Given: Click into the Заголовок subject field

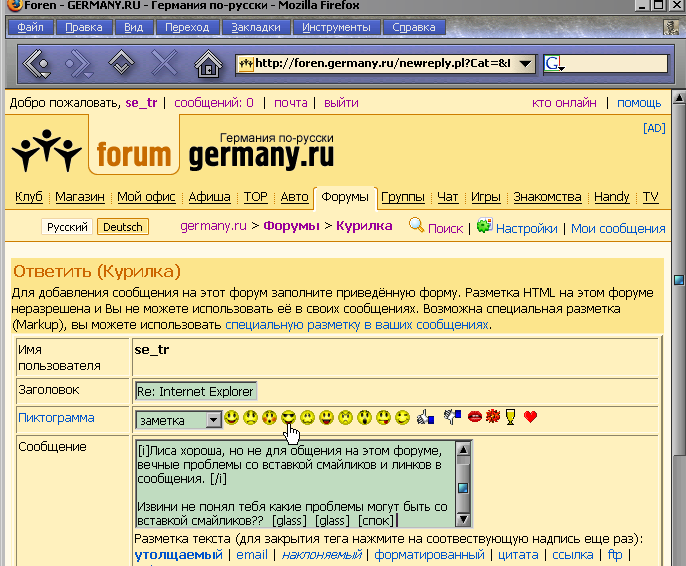Looking at the screenshot, I should (196, 391).
